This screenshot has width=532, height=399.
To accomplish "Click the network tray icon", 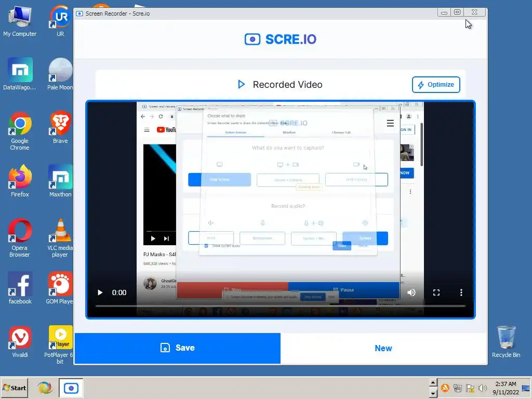I will point(457,388).
